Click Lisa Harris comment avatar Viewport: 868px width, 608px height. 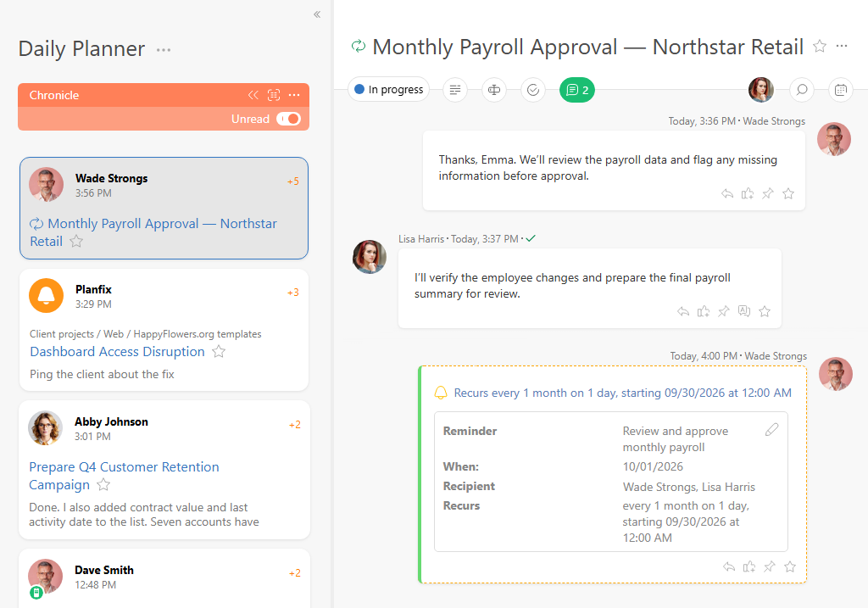[370, 257]
